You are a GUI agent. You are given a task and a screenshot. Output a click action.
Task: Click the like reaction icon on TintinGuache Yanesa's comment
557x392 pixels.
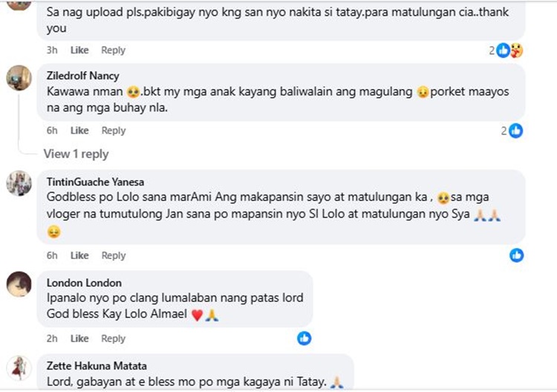point(517,255)
